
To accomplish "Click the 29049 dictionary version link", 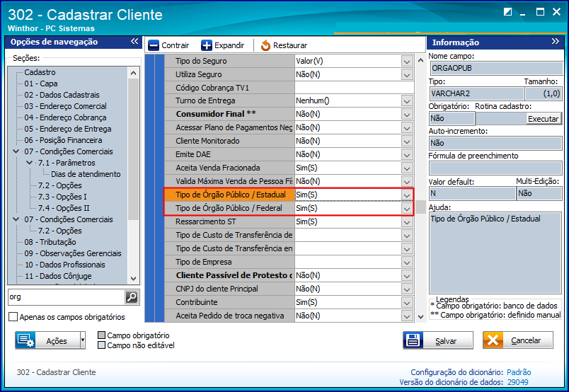I will 517,382.
